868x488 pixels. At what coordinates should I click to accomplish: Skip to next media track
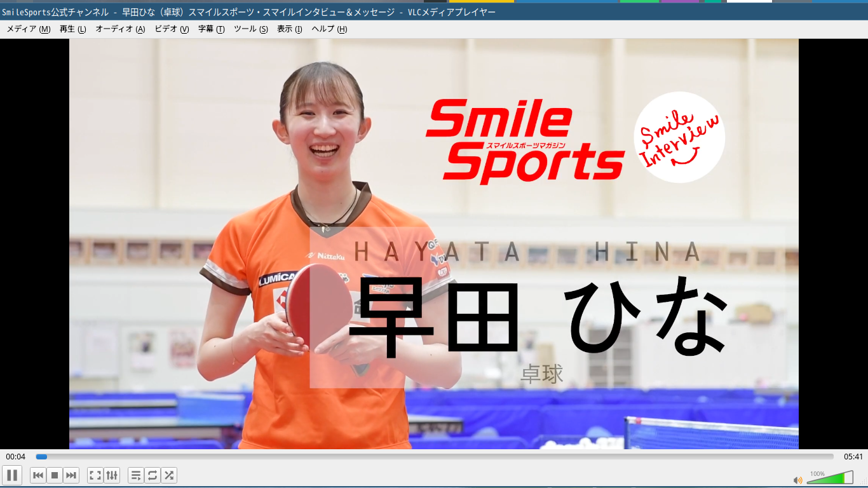tap(71, 475)
